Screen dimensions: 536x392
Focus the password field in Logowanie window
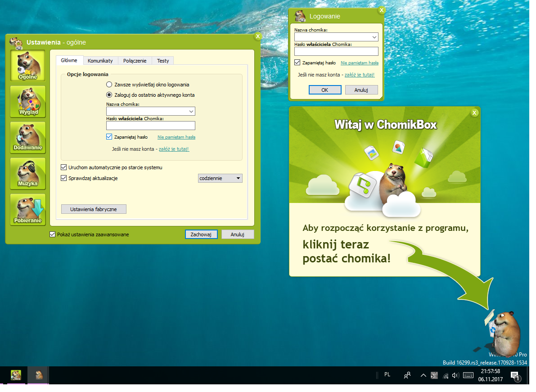pos(336,51)
